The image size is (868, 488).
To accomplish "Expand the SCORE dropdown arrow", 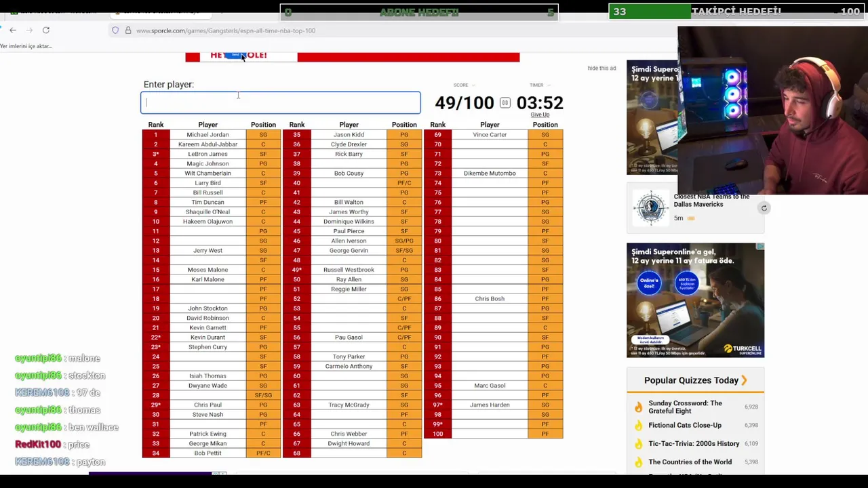I will (x=473, y=85).
